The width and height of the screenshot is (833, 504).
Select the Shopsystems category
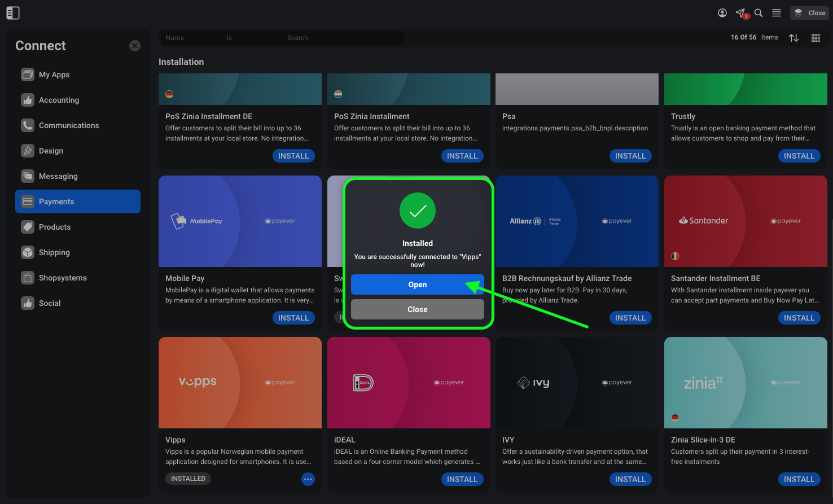click(x=78, y=278)
